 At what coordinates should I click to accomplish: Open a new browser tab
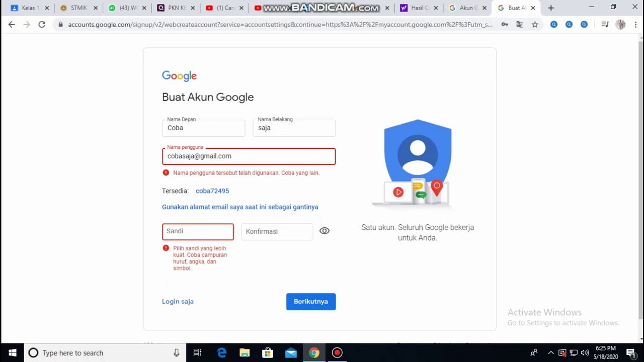(x=551, y=8)
